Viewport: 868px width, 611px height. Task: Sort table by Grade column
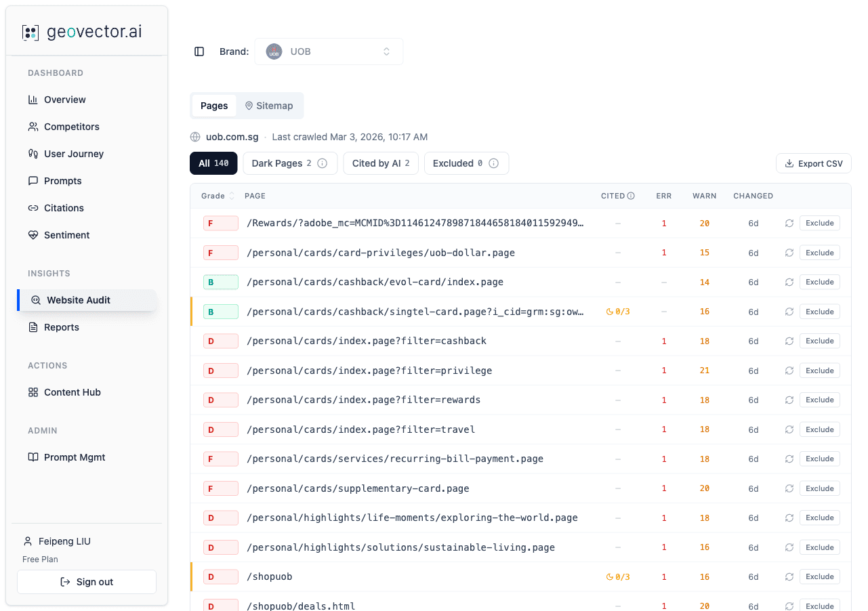tap(218, 196)
